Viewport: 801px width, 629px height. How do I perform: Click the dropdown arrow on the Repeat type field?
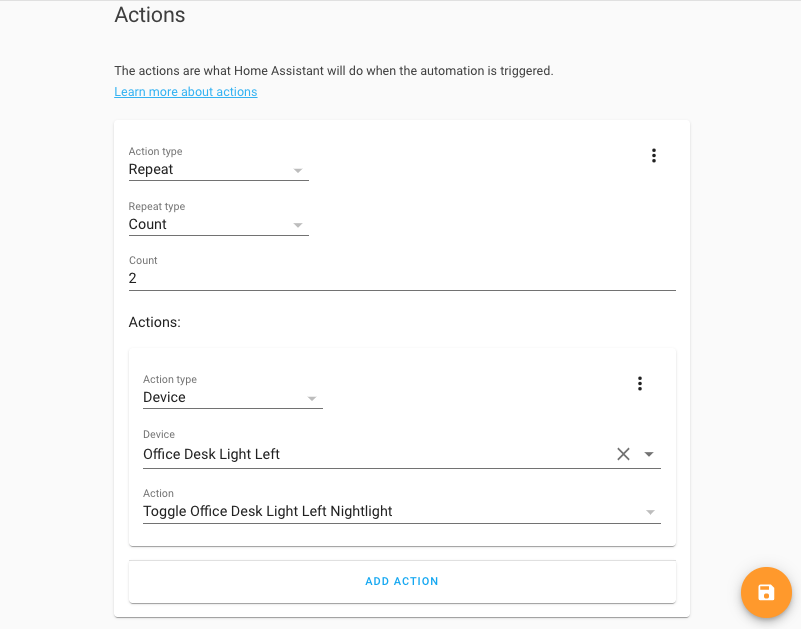(x=298, y=224)
